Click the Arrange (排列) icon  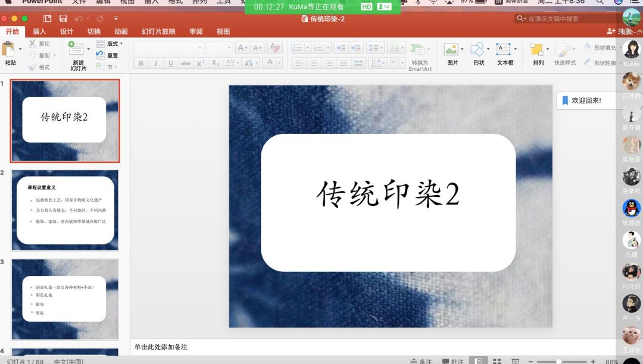(538, 50)
